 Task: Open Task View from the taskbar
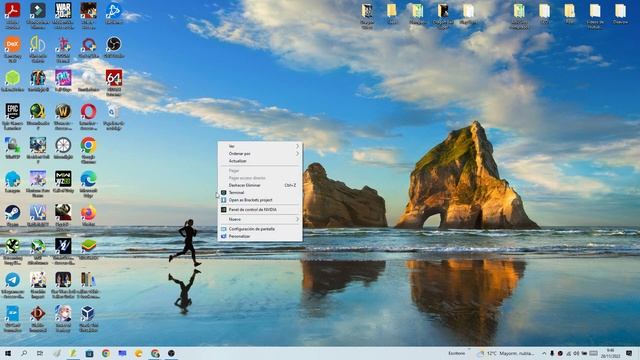tap(40, 353)
